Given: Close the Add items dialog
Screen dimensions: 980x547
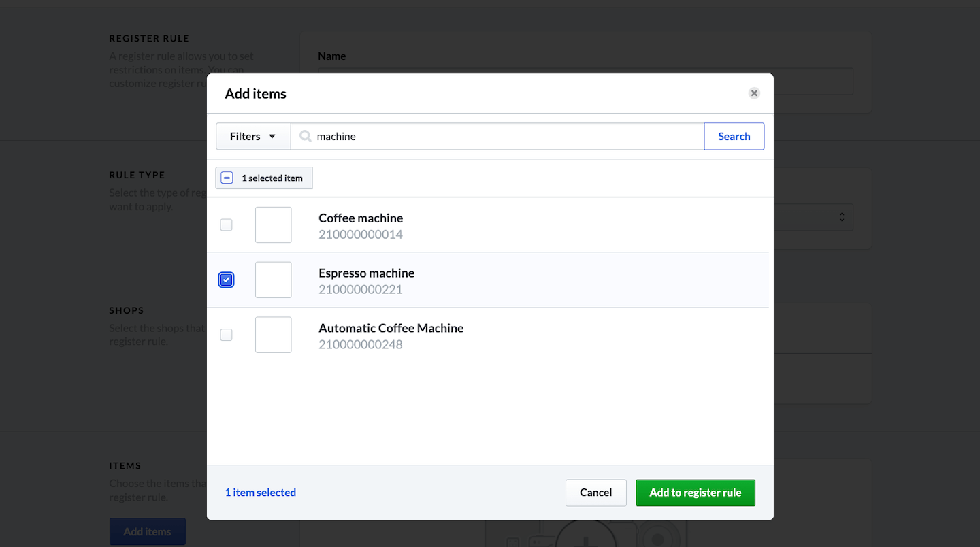Looking at the screenshot, I should pyautogui.click(x=754, y=93).
